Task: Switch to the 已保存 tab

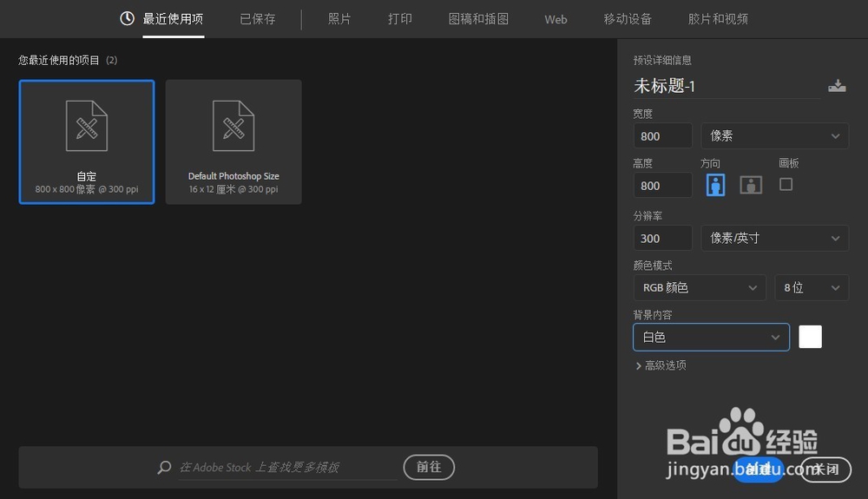Action: (x=258, y=19)
